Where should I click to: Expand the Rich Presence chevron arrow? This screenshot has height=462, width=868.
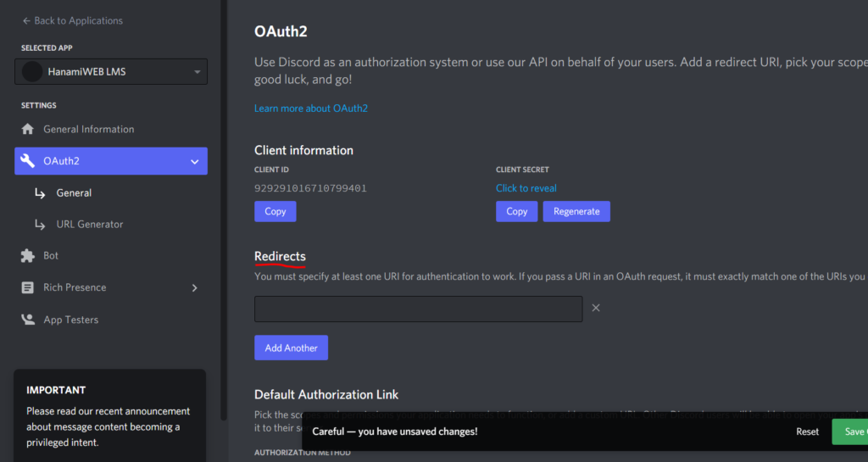[195, 287]
